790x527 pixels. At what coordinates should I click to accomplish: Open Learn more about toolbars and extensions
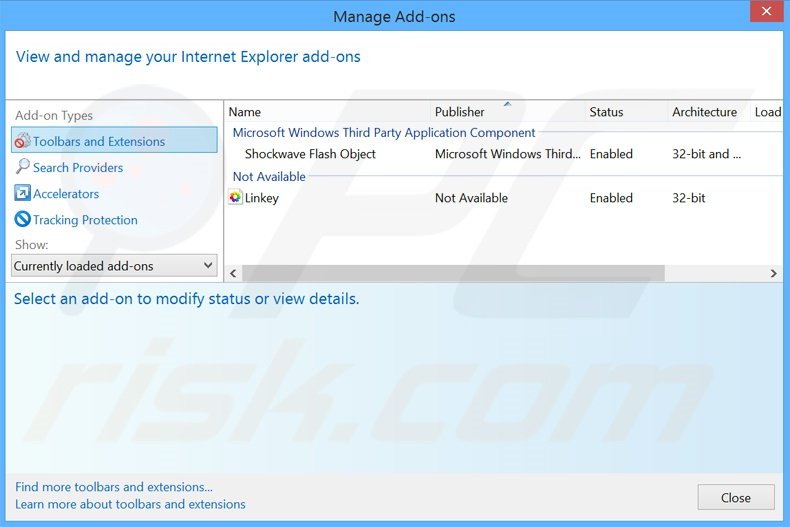[130, 504]
